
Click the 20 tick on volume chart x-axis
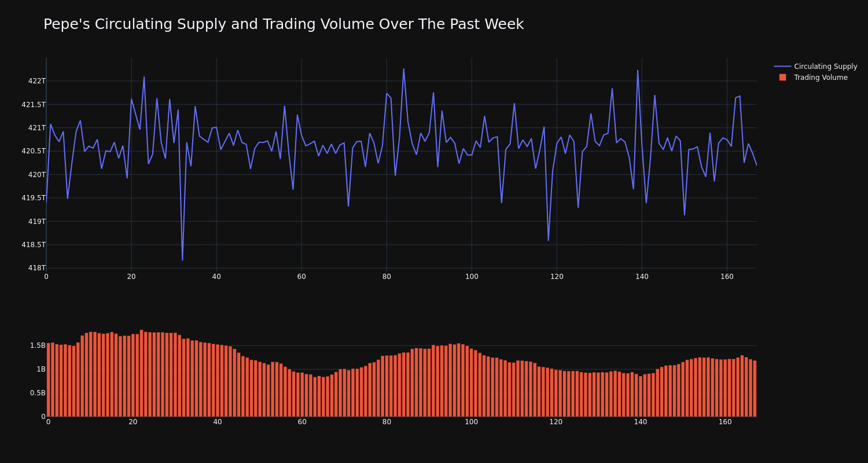point(133,422)
